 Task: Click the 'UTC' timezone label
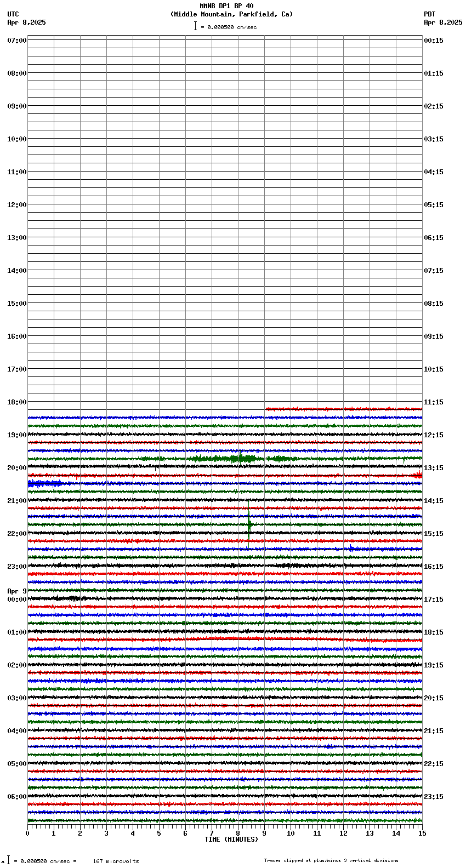pyautogui.click(x=13, y=14)
